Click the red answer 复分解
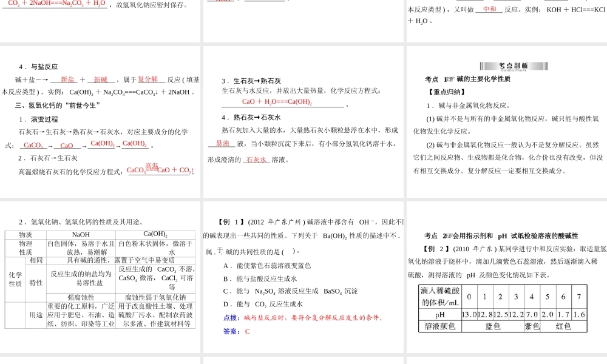This screenshot has height=364, width=607. [x=148, y=79]
